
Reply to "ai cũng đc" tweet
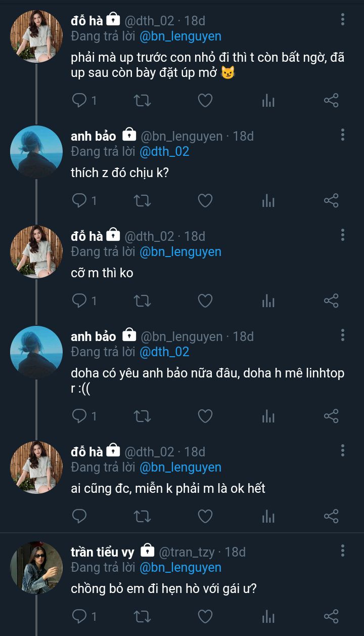tap(79, 516)
